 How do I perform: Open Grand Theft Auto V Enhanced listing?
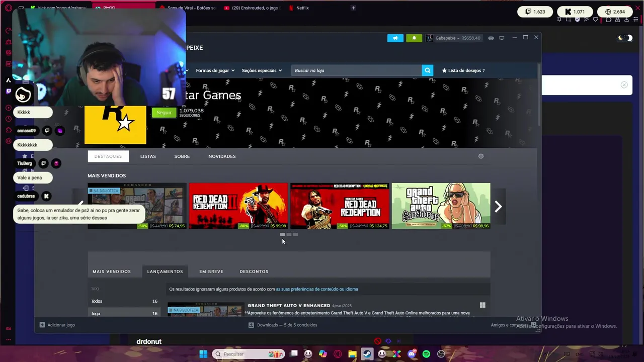(289, 306)
